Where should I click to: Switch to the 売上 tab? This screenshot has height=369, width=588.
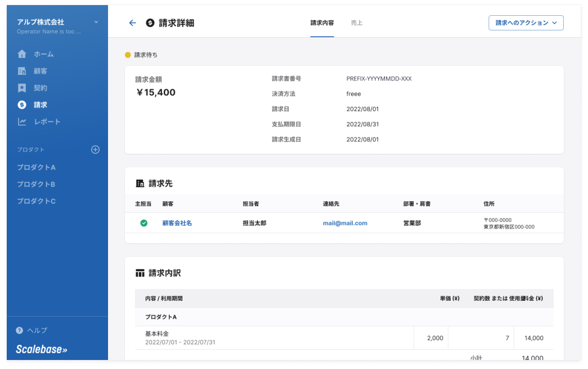[356, 23]
